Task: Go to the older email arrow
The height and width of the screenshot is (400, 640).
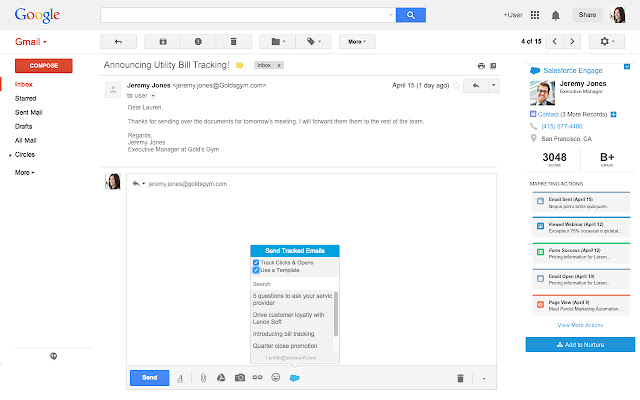Action: (572, 42)
